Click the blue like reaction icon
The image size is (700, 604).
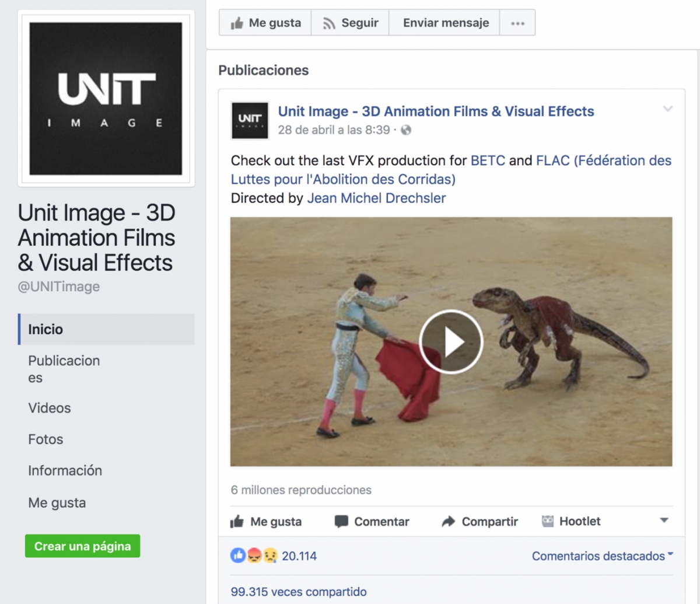(x=238, y=556)
